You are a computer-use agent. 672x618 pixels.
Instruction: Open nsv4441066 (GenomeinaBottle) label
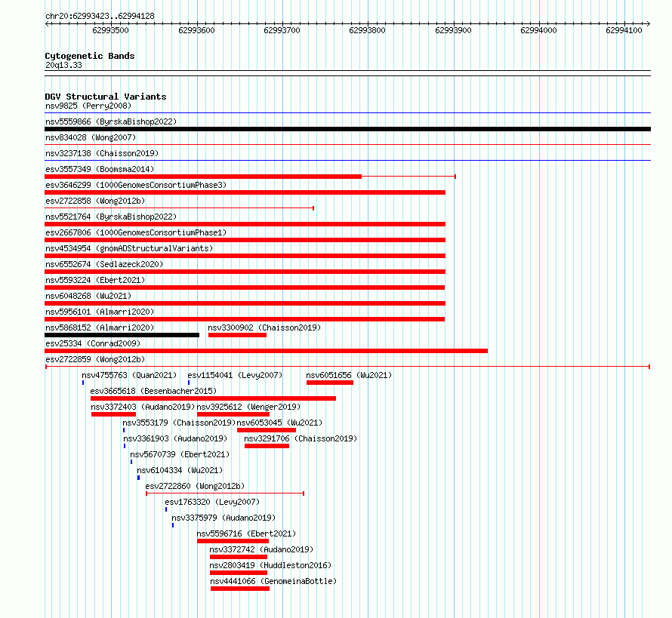coord(273,581)
